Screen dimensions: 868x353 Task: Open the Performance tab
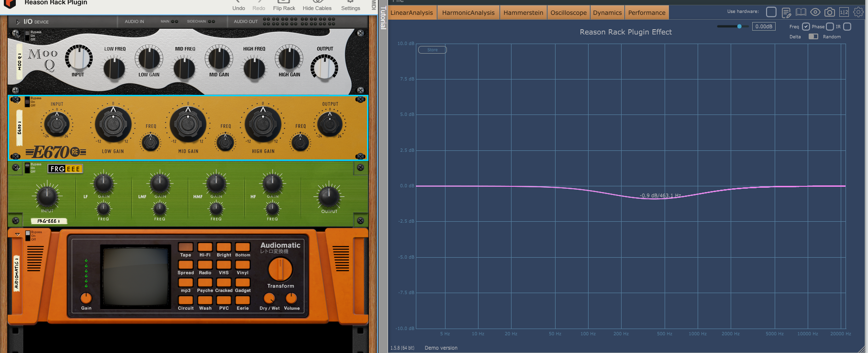[x=647, y=12]
